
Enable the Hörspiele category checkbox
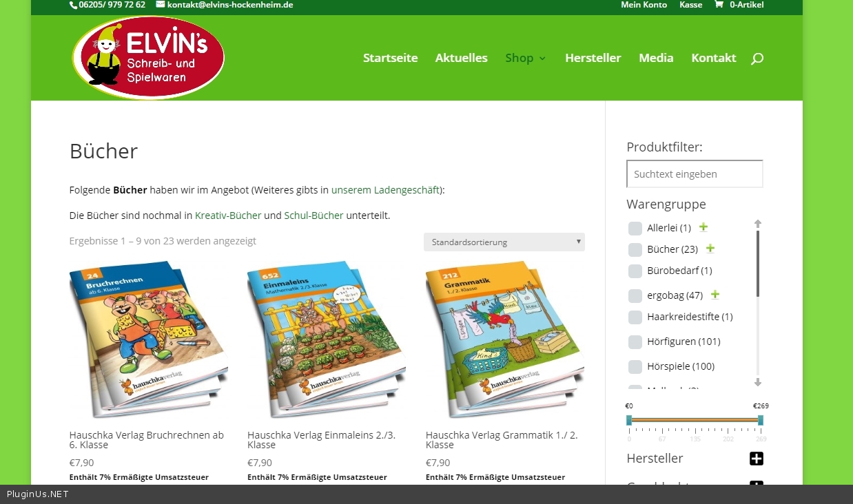point(635,366)
